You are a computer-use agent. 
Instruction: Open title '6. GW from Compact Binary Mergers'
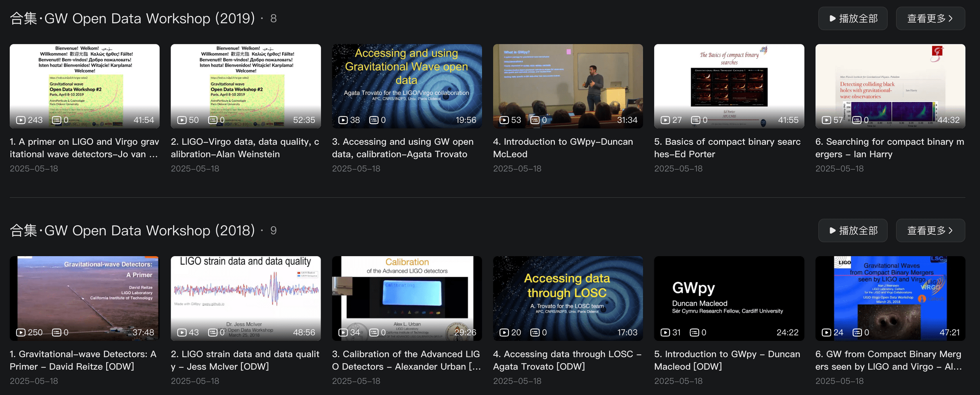[889, 360]
